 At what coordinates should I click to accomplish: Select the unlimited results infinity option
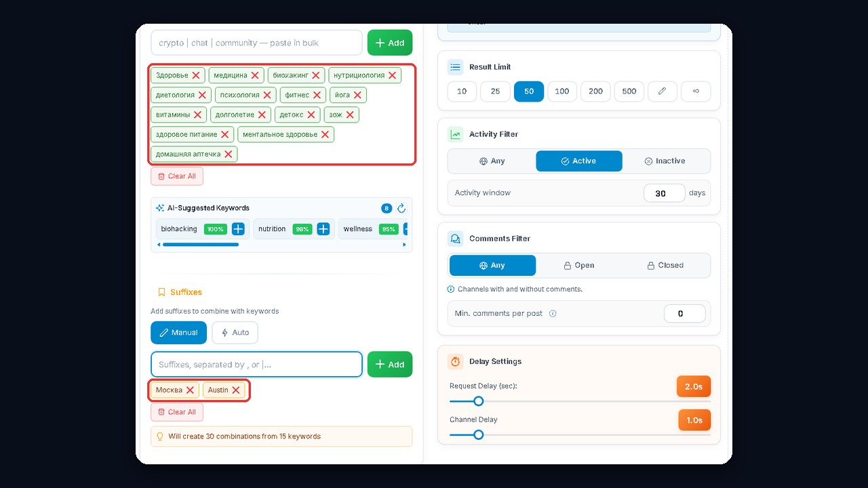click(696, 91)
